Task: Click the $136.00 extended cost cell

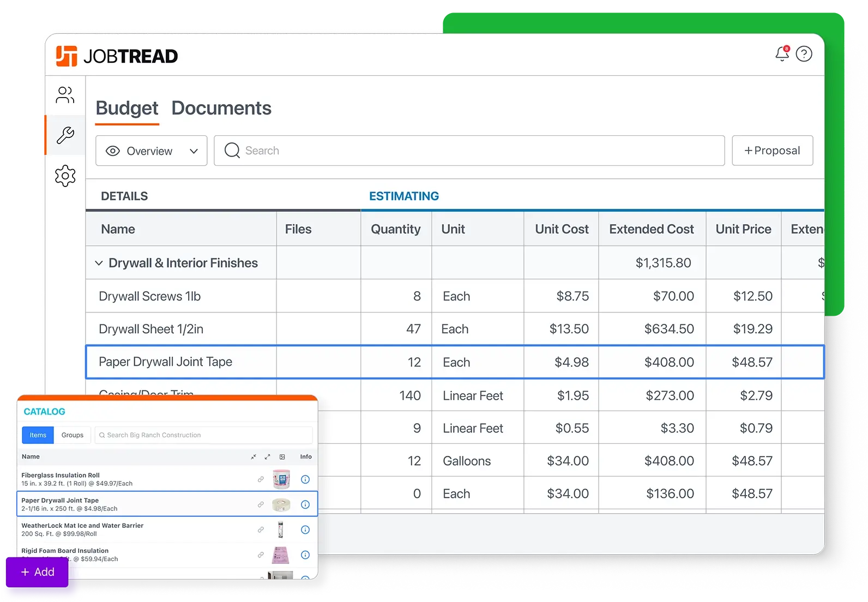Action: tap(670, 493)
